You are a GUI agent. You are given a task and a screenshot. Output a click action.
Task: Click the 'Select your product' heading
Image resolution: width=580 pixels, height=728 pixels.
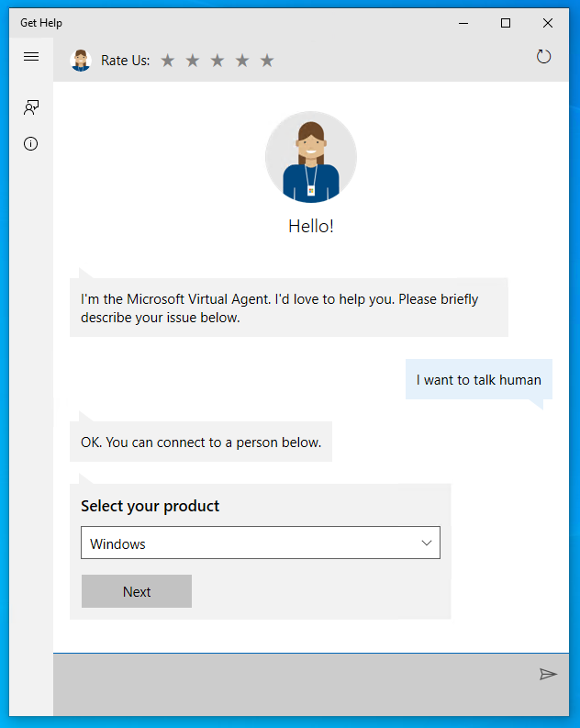tap(150, 506)
